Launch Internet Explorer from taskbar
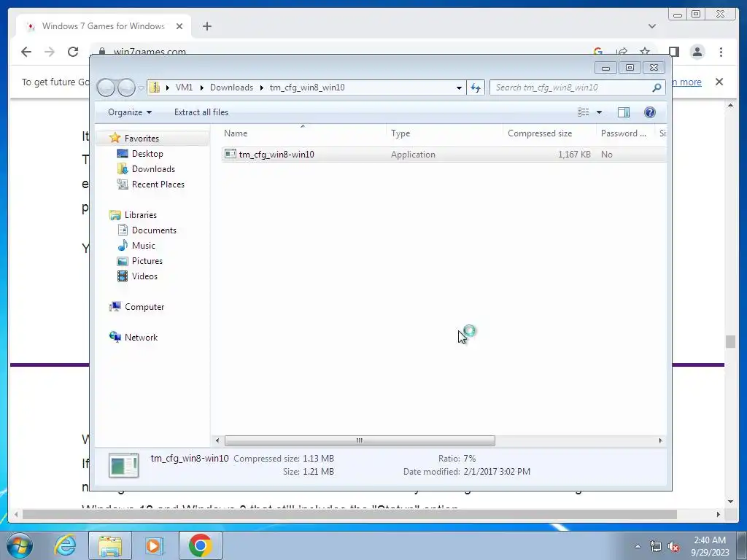Image resolution: width=747 pixels, height=560 pixels. pos(65,545)
